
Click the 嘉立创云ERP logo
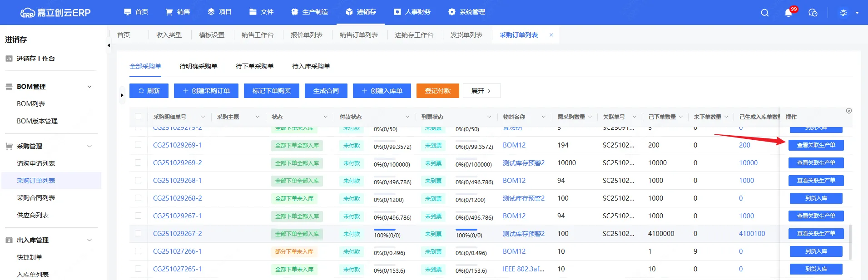[x=55, y=13]
